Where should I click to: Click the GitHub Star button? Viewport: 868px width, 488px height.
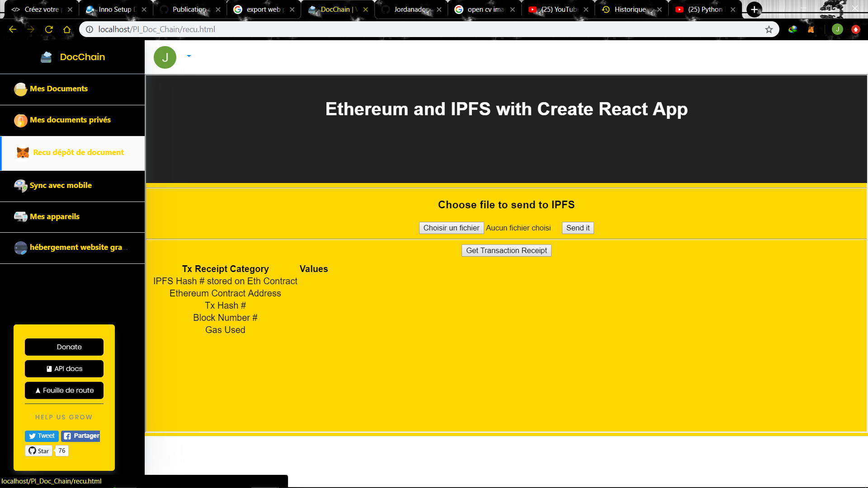point(39,451)
